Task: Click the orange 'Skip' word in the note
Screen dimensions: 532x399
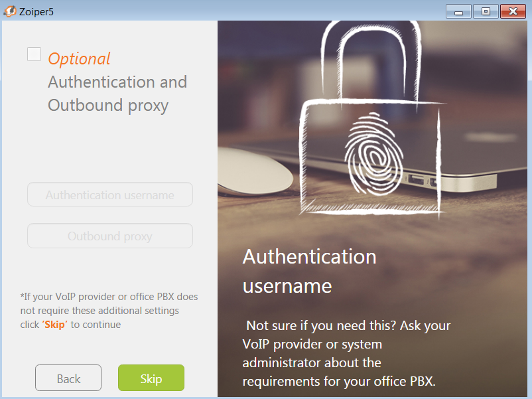Action: (54, 325)
